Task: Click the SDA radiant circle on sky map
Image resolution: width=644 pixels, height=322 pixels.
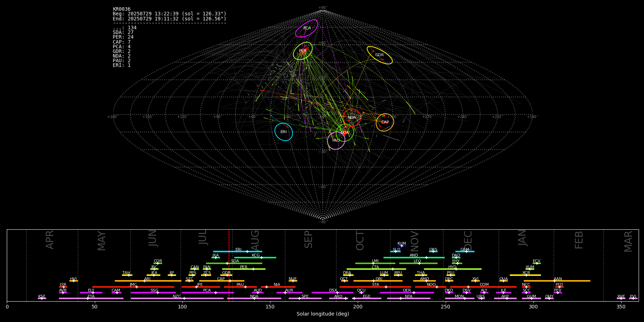Action: (x=345, y=132)
